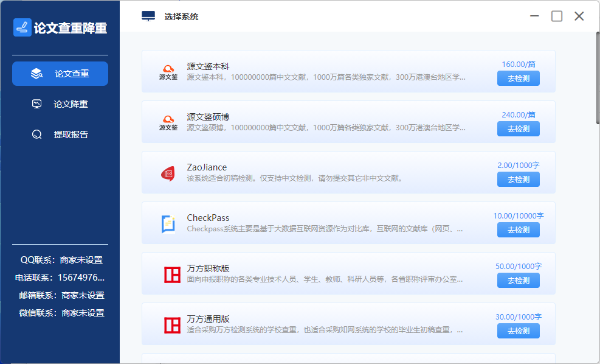Click 去检测 in the CheckPass row
The height and width of the screenshot is (364, 600).
point(518,230)
